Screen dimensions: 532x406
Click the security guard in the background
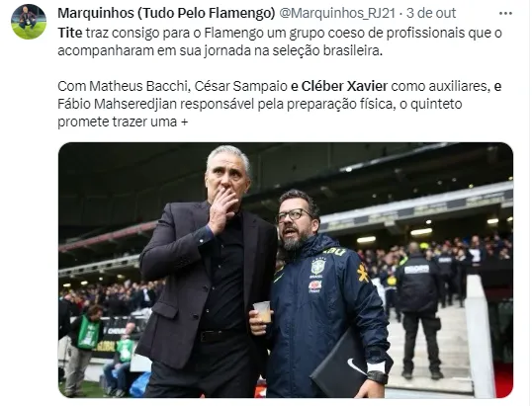(418, 310)
